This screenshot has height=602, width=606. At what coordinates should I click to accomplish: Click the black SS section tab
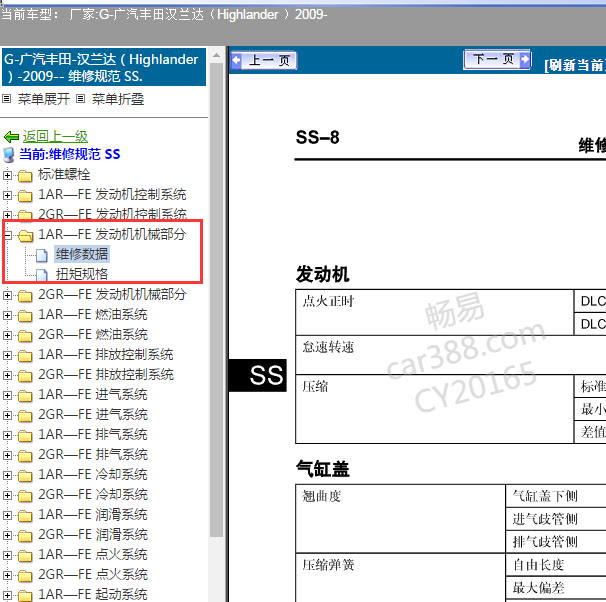(x=258, y=375)
